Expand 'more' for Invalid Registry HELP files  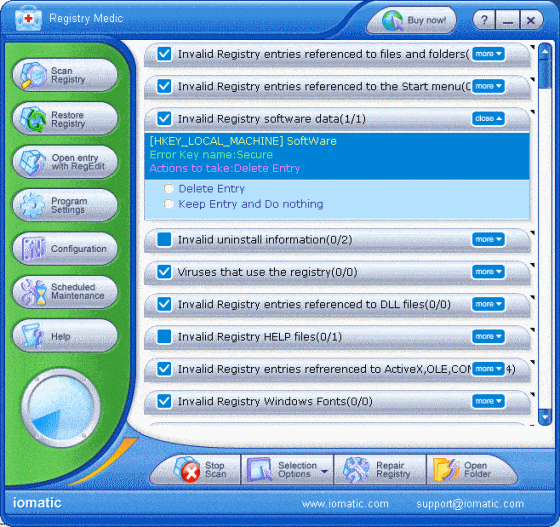[x=488, y=336]
